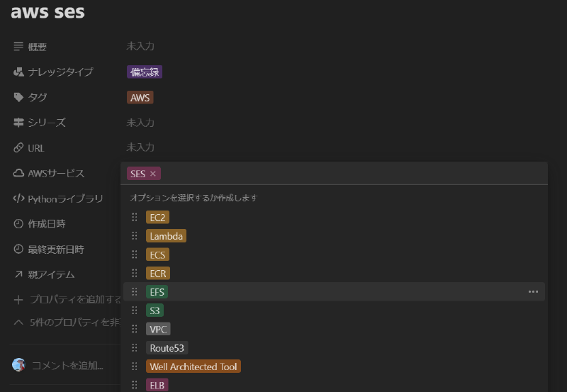567x392 pixels.
Task: Pick the S3 option
Action: tap(155, 310)
